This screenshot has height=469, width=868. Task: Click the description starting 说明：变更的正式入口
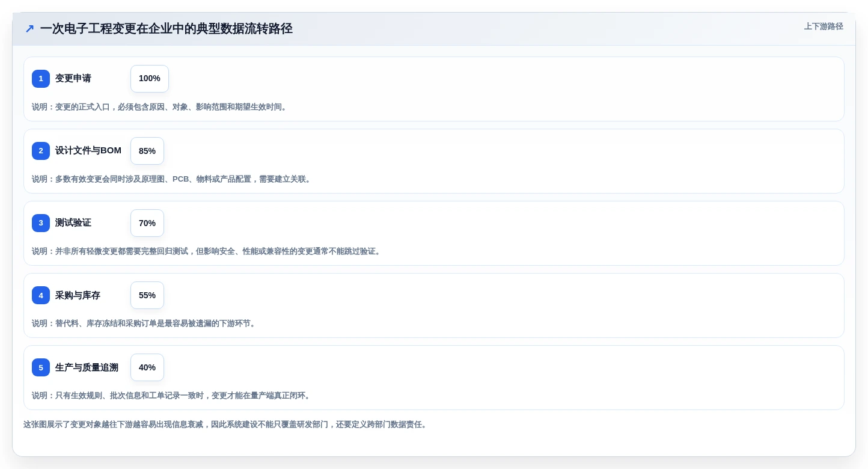(x=160, y=107)
